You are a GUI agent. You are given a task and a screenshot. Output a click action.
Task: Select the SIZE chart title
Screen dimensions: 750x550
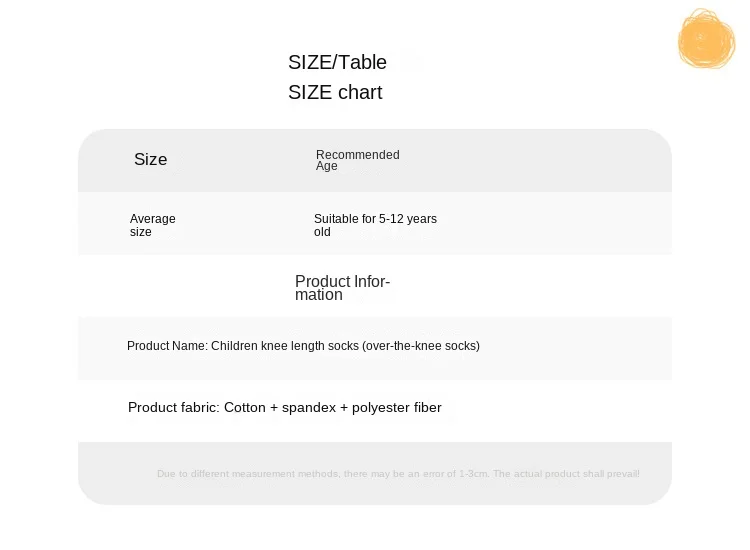pyautogui.click(x=335, y=92)
